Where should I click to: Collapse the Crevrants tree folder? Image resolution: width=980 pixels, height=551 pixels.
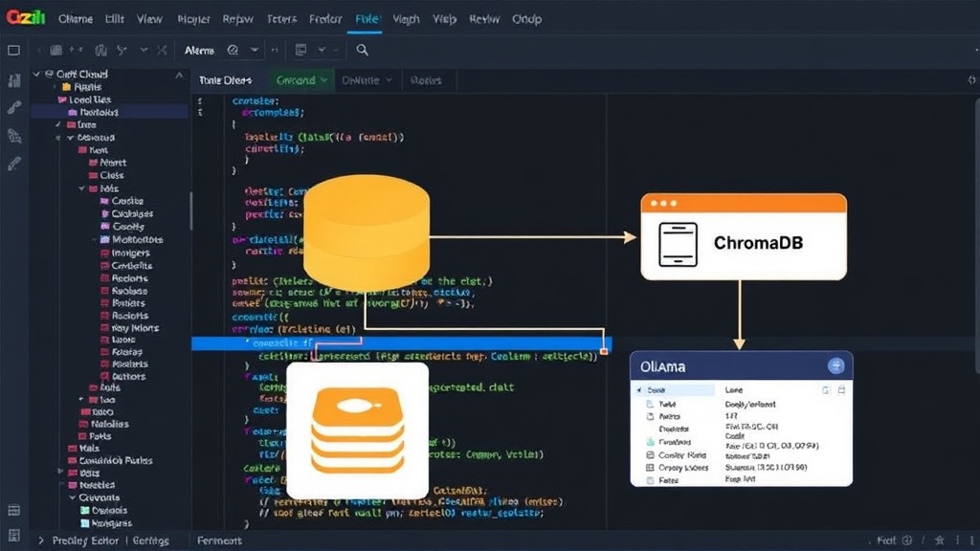[x=73, y=497]
